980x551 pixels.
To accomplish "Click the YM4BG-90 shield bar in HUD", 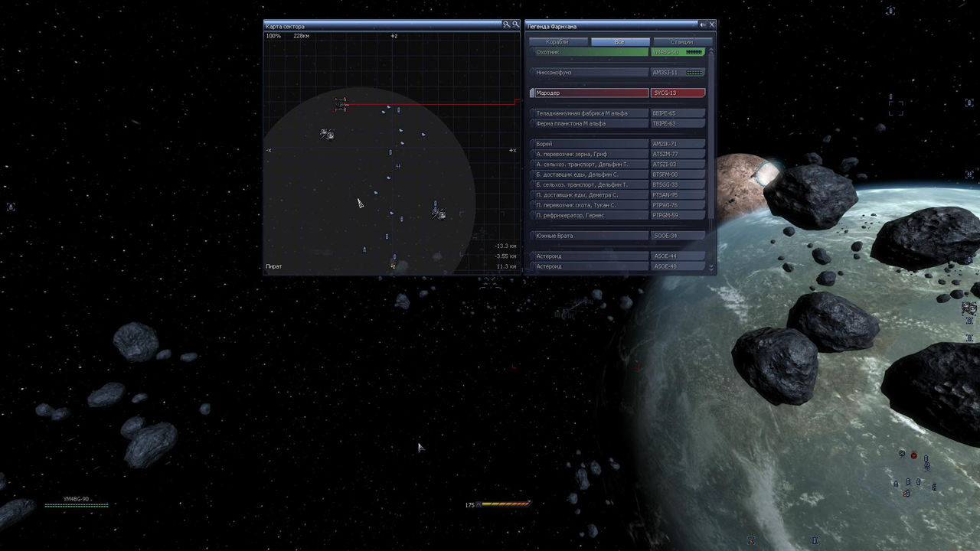I will click(x=77, y=505).
